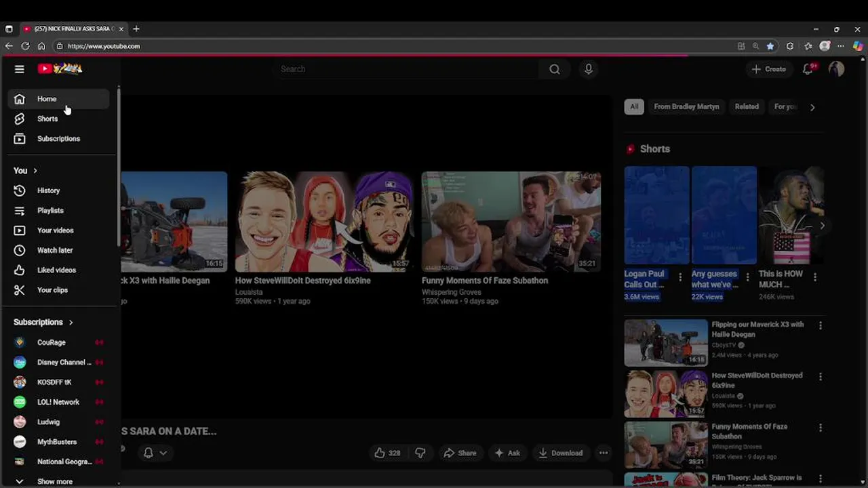Open CouRage channel
The width and height of the screenshot is (868, 488).
(59, 342)
